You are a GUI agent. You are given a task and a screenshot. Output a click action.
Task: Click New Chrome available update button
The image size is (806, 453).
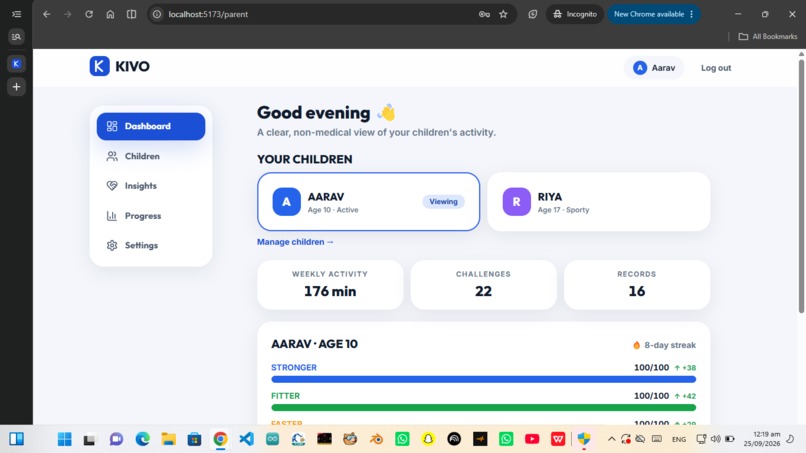pyautogui.click(x=649, y=14)
